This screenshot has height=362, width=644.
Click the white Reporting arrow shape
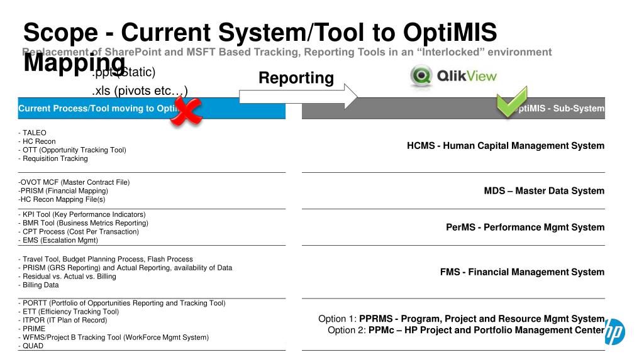[x=298, y=97]
